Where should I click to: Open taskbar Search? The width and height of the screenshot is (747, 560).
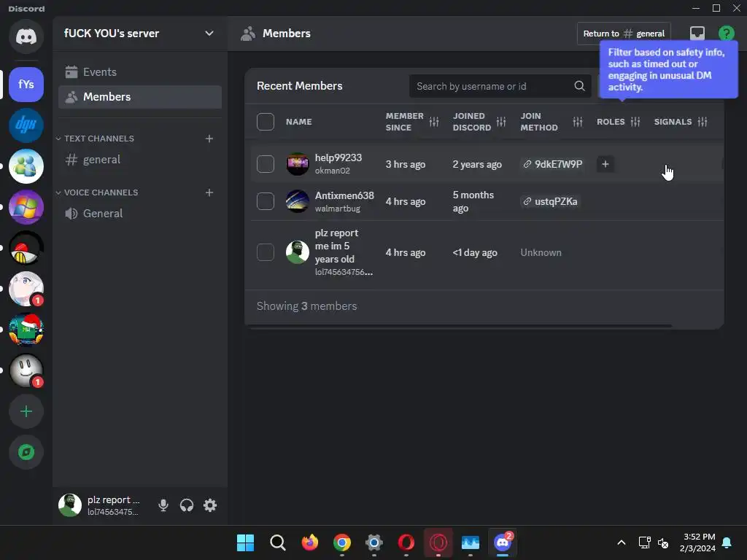[278, 542]
